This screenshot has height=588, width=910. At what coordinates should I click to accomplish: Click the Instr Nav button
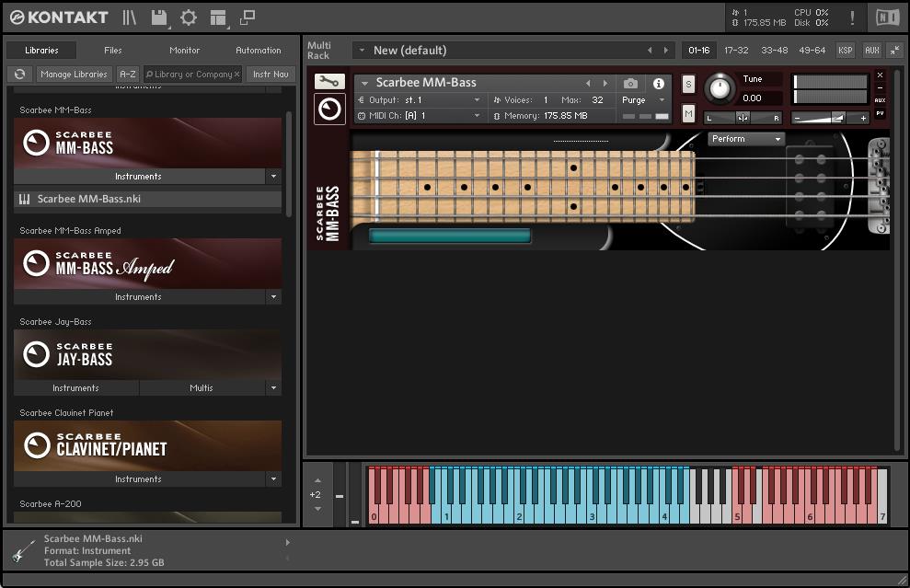(x=270, y=75)
